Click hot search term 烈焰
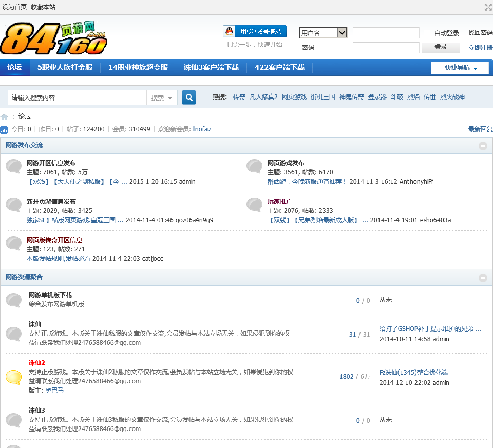This screenshot has width=493, height=448. coord(413,97)
